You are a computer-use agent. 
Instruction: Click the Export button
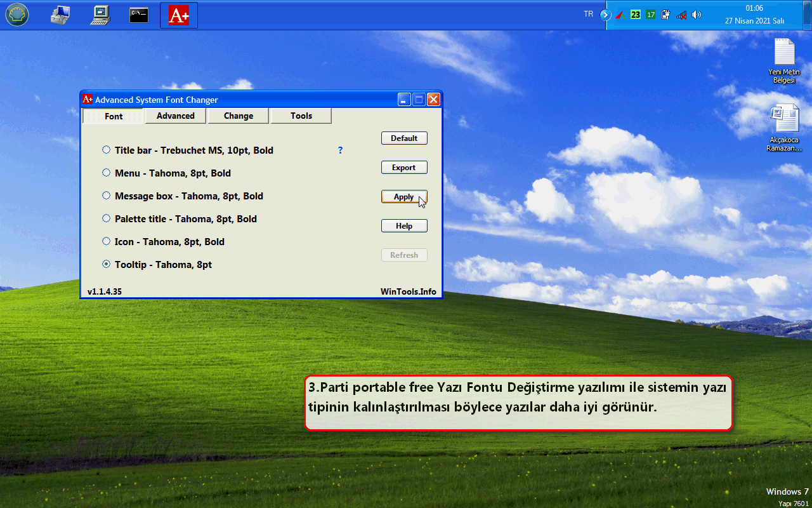404,168
